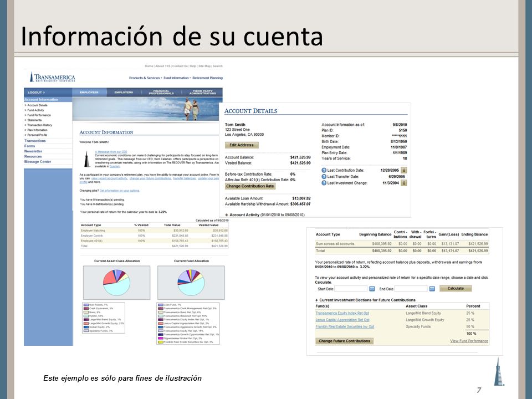Click the help icon beside Last Transfer Date
The width and height of the screenshot is (532, 399).
tap(324, 176)
